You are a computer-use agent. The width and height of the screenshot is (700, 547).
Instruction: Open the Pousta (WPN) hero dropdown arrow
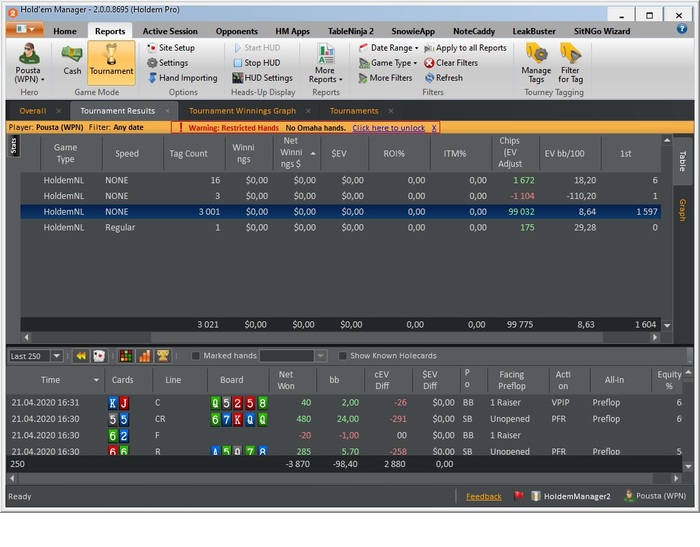tap(43, 79)
